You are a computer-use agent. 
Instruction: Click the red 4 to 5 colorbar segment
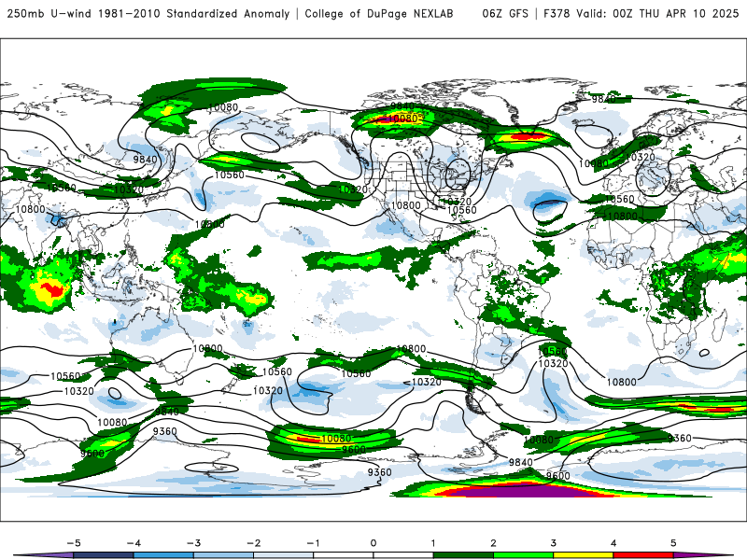click(x=643, y=555)
